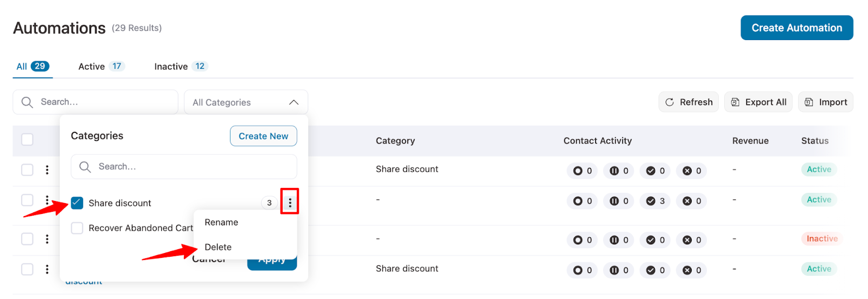Open three-dot menu on last automation row
The height and width of the screenshot is (299, 868).
point(47,269)
